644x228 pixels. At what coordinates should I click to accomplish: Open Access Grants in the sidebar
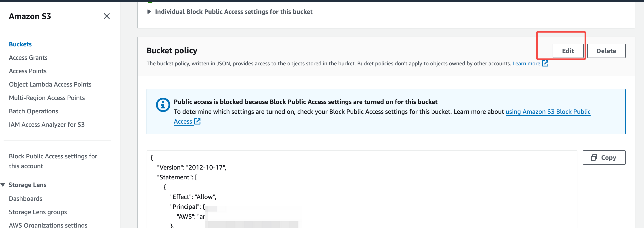[x=28, y=58]
